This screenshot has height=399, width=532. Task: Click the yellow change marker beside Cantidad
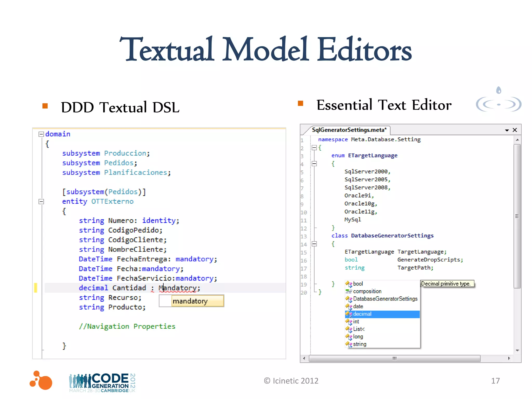coord(36,288)
